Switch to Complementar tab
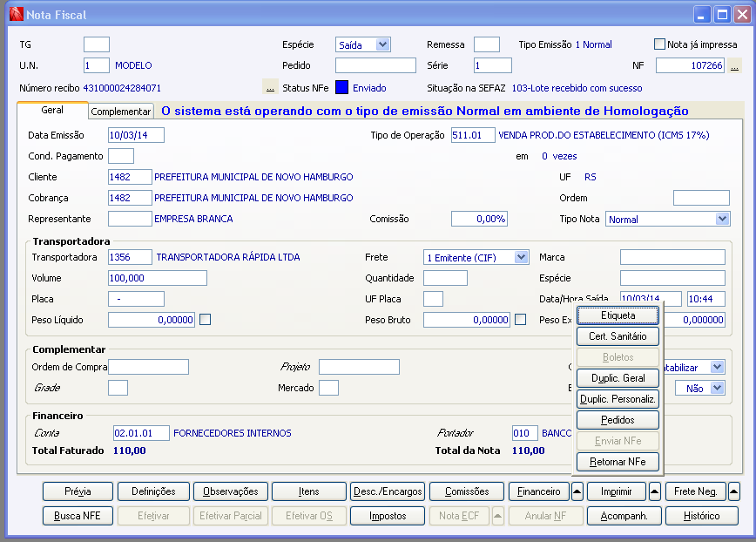The image size is (756, 542). point(121,112)
